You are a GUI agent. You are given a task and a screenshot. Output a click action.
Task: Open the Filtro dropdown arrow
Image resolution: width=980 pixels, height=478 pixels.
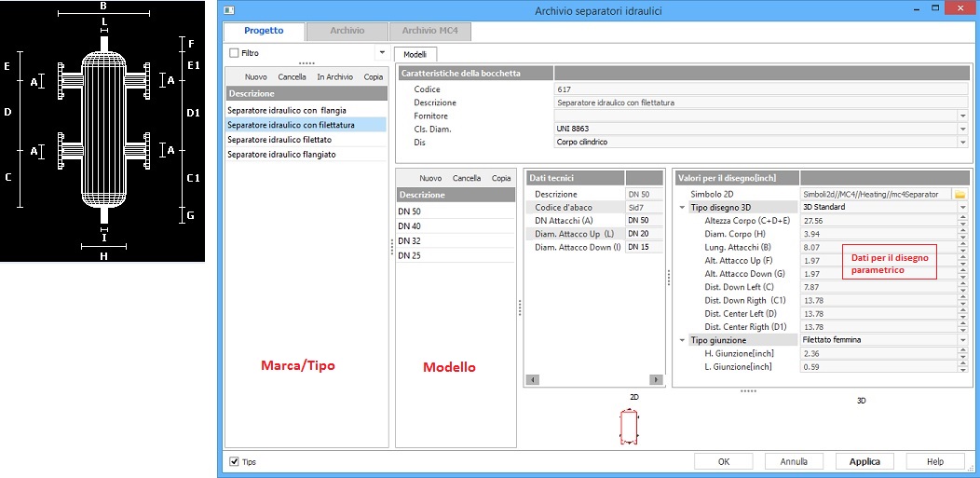381,53
